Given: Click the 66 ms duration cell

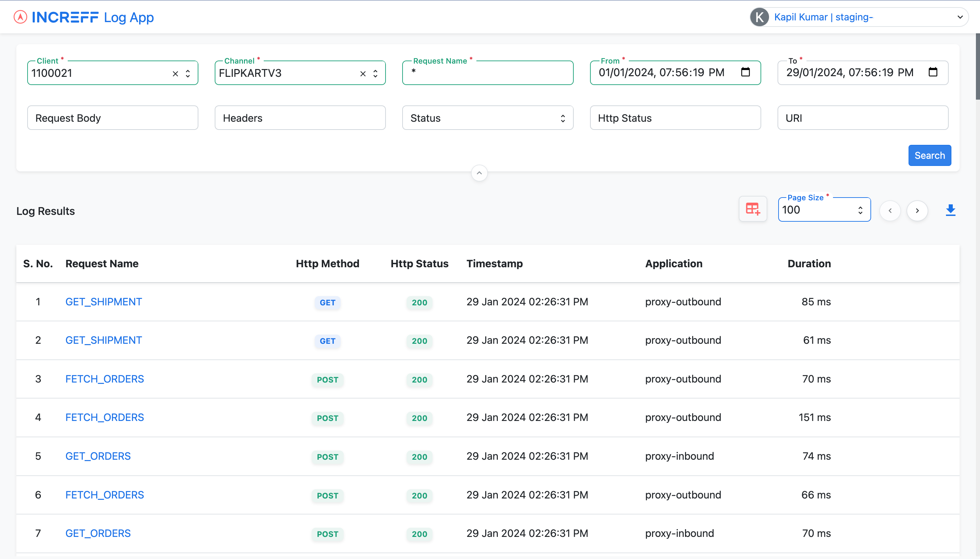Looking at the screenshot, I should click(x=816, y=495).
